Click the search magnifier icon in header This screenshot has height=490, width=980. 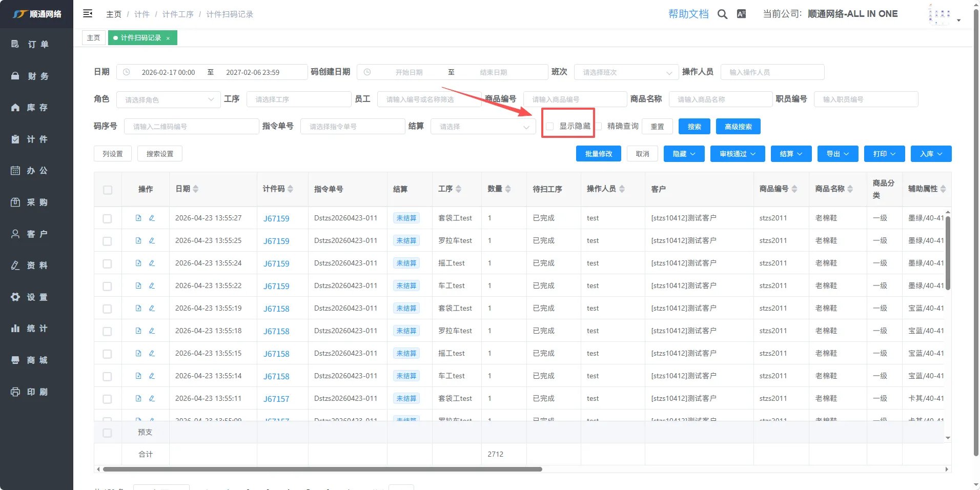(x=722, y=14)
